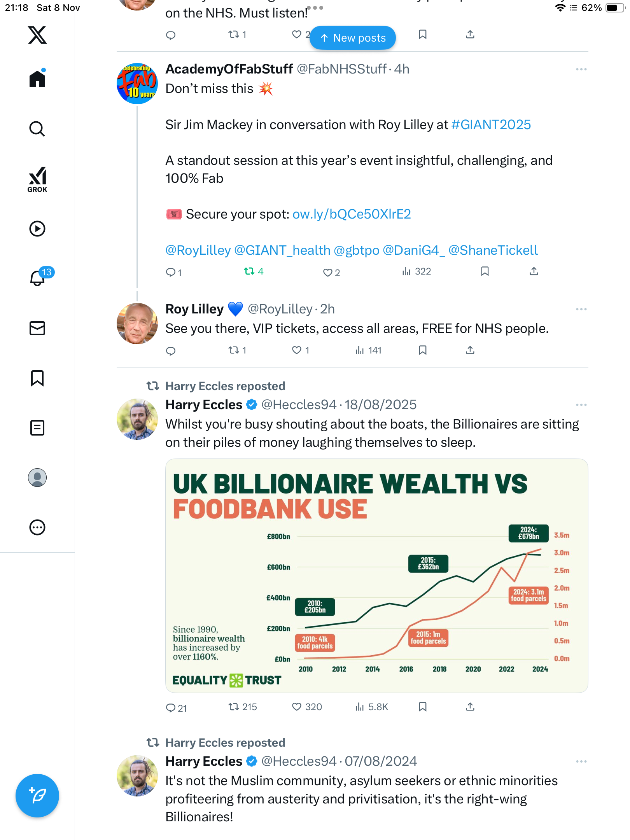The height and width of the screenshot is (840, 630).
Task: Open the sidebar Bookmarks icon
Action: pyautogui.click(x=37, y=378)
